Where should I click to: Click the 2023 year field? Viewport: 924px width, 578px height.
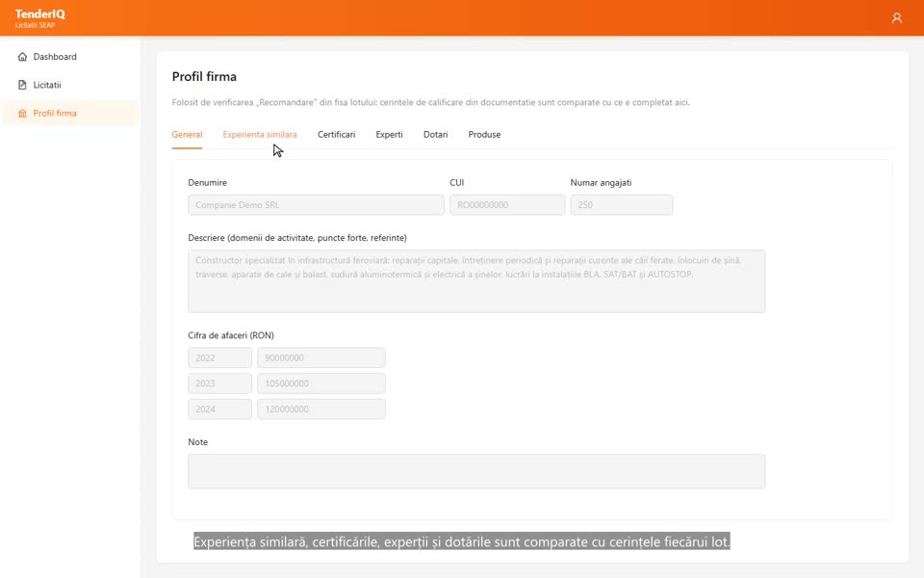click(219, 383)
